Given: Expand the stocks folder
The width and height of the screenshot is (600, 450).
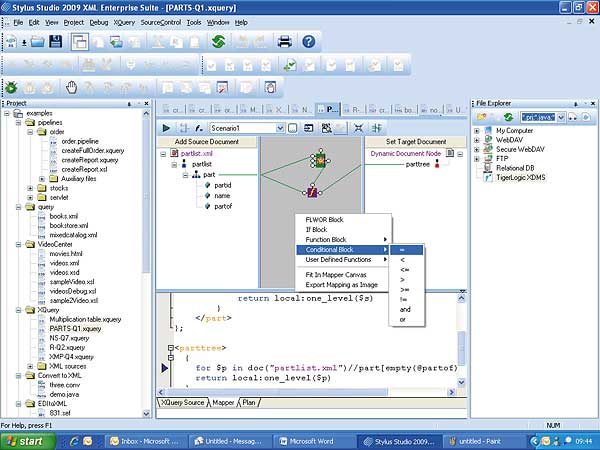Looking at the screenshot, I should click(30, 188).
